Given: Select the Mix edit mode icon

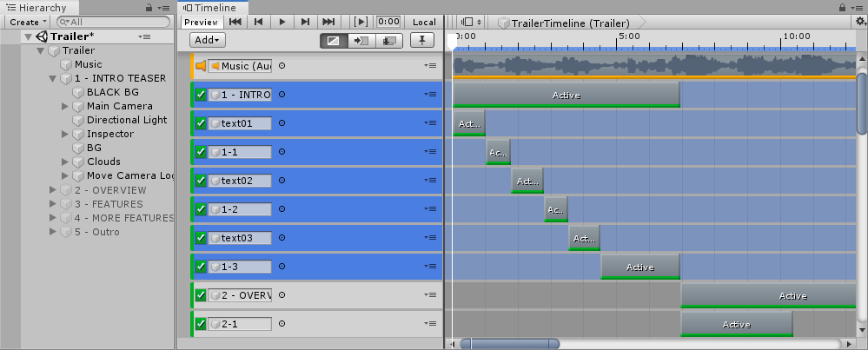Looking at the screenshot, I should tap(333, 40).
